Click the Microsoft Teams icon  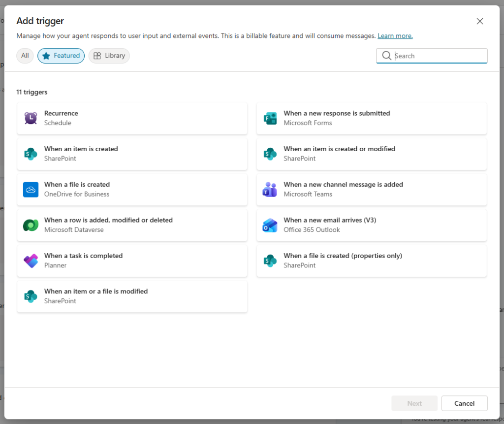[x=270, y=190]
